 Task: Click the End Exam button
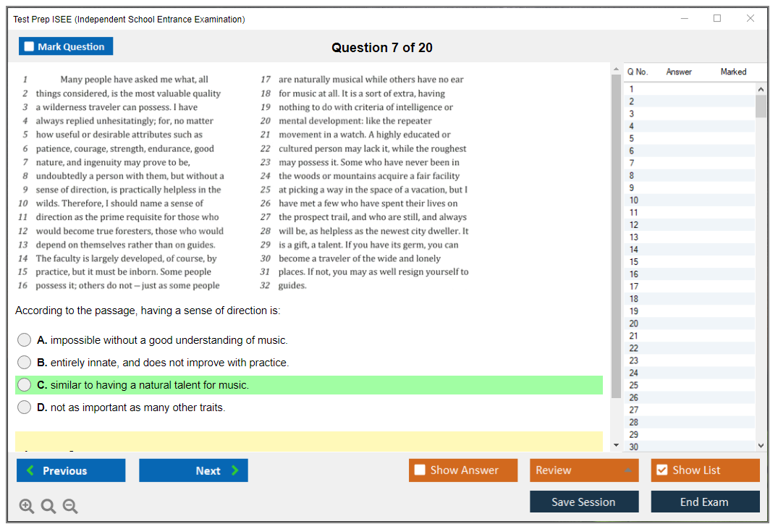click(705, 502)
